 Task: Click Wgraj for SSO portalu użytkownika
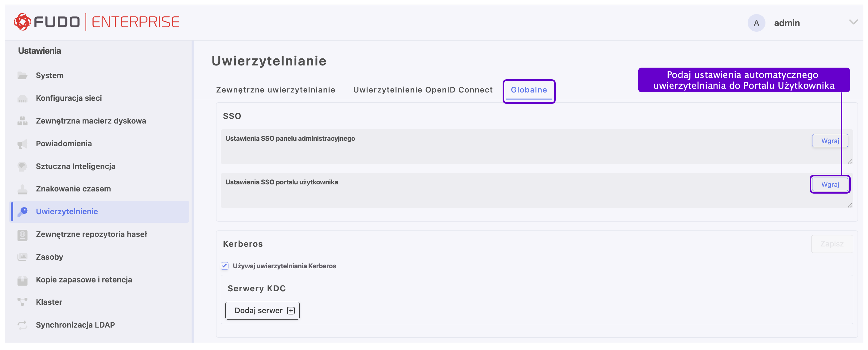(x=829, y=184)
